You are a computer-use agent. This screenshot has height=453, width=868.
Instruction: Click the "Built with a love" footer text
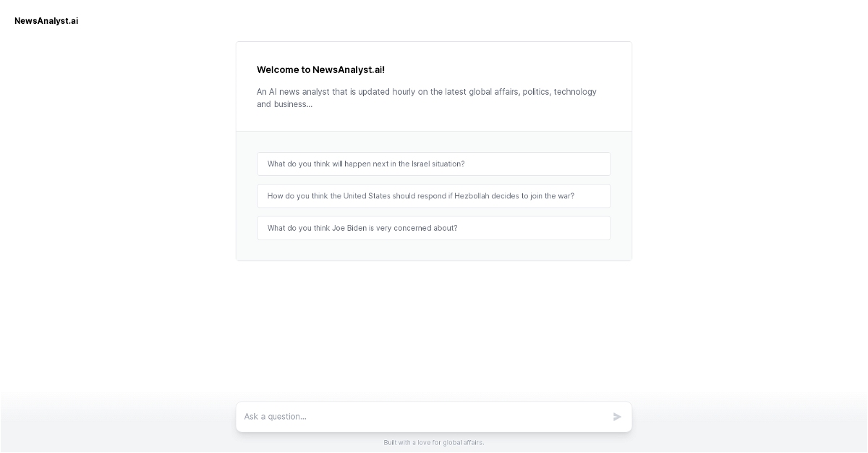point(434,442)
